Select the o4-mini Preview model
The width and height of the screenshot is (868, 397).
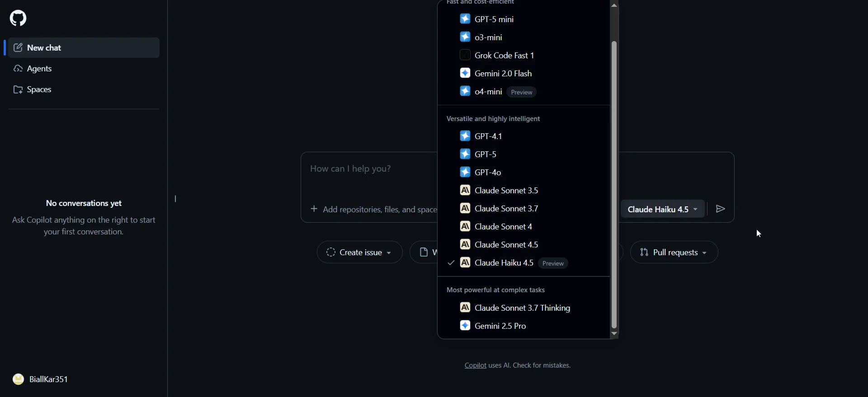tap(524, 92)
